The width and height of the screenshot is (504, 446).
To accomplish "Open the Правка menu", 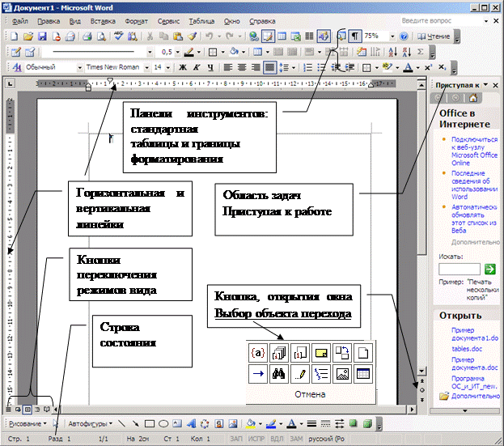I will pos(49,21).
